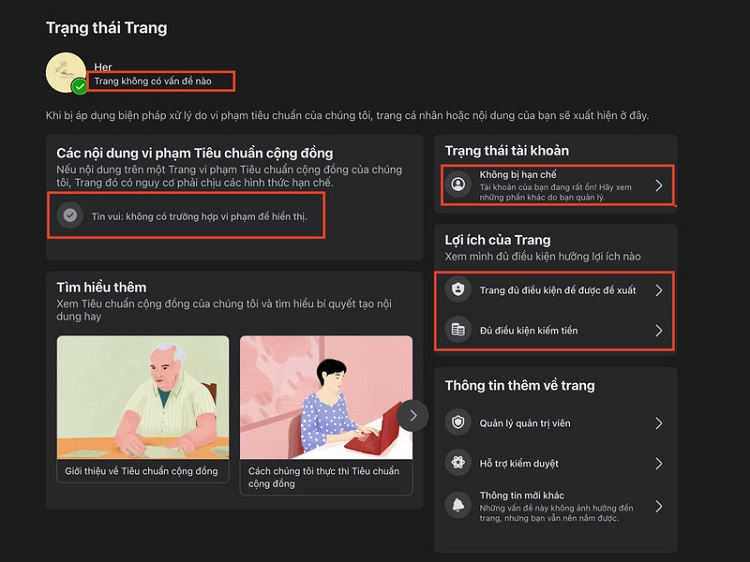The image size is (750, 562).
Task: Click the shield icon for Trang đủ điều kiện
Action: pyautogui.click(x=458, y=290)
